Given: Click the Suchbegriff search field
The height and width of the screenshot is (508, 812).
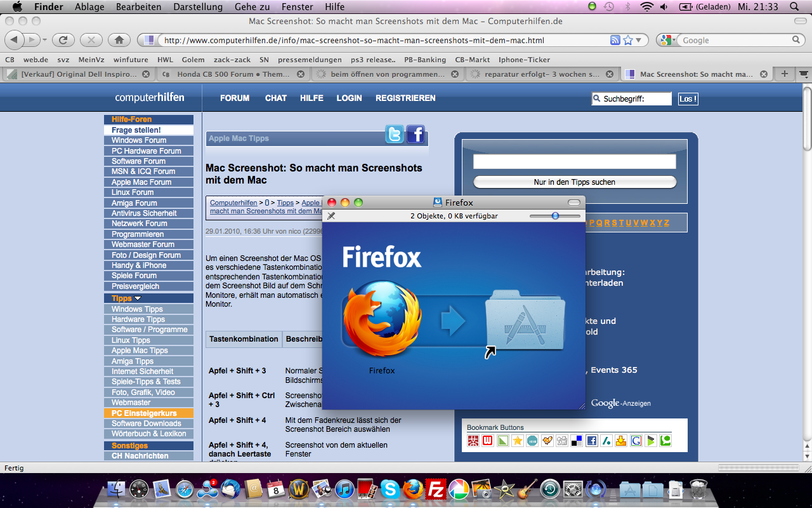Looking at the screenshot, I should [632, 99].
